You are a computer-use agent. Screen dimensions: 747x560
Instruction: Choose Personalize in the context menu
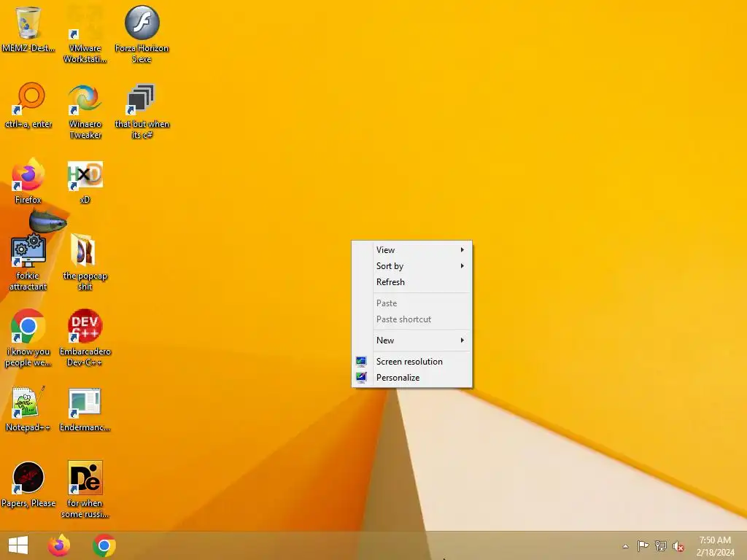click(x=411, y=378)
